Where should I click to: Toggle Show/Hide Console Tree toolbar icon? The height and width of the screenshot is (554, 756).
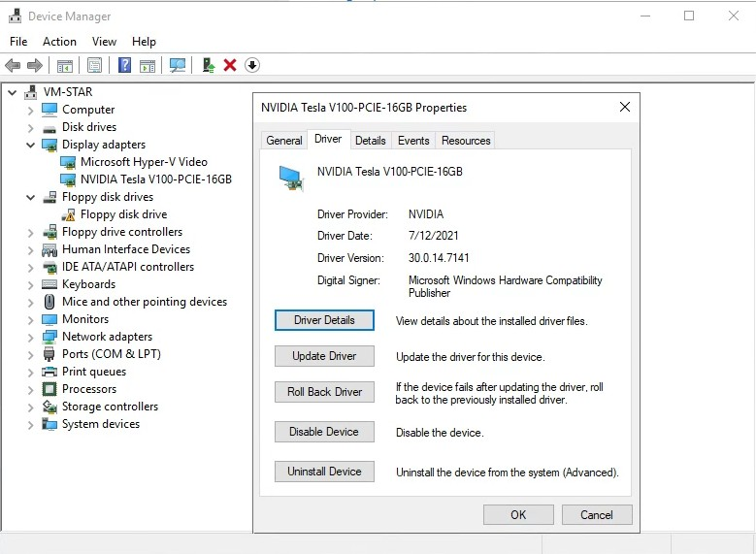coord(65,65)
